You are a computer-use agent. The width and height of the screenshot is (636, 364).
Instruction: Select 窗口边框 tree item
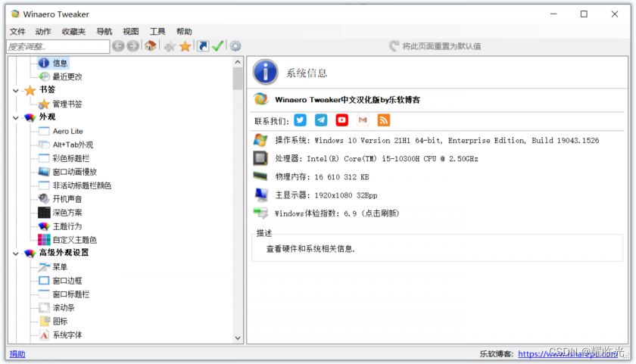tap(67, 281)
